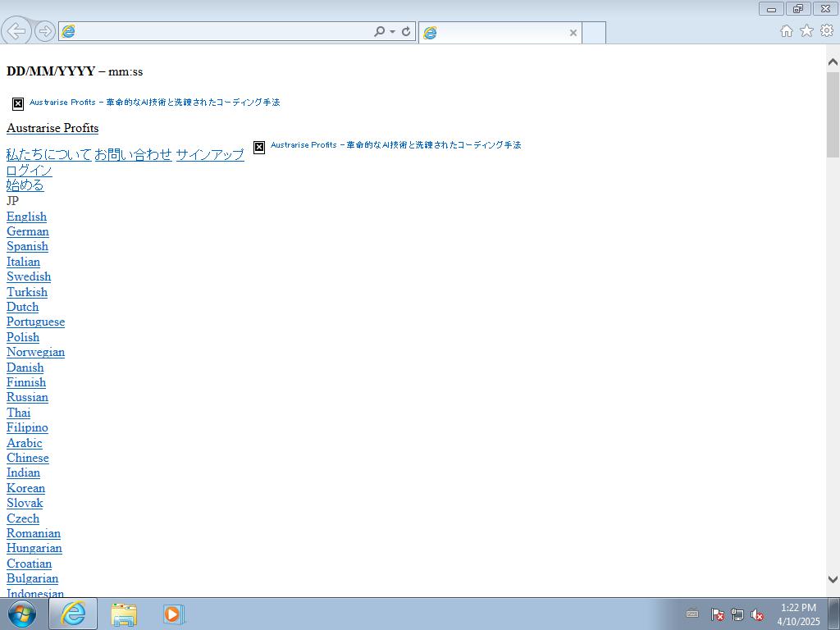Click the restore down window button
This screenshot has width=840, height=630.
point(798,8)
